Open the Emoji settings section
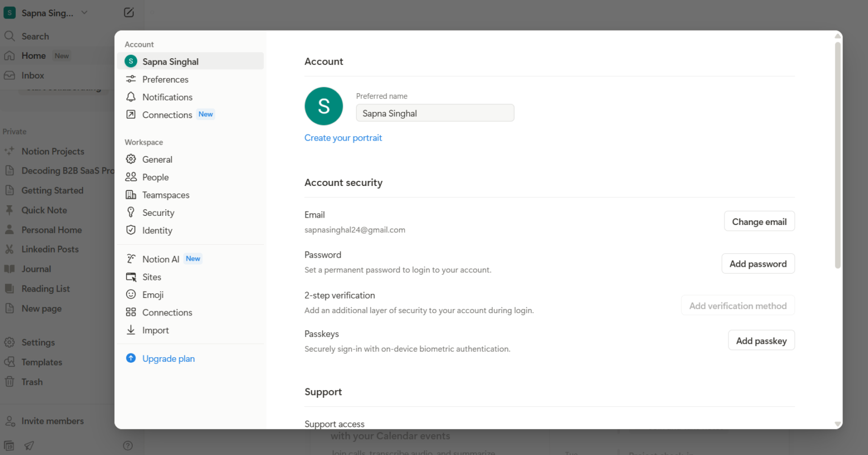 (x=153, y=294)
